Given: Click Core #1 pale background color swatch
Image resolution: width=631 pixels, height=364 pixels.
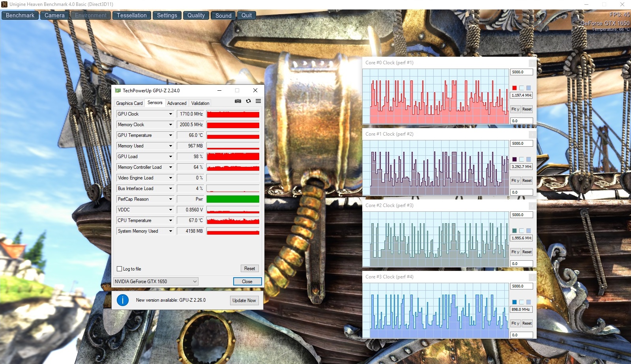Looking at the screenshot, I should [522, 159].
